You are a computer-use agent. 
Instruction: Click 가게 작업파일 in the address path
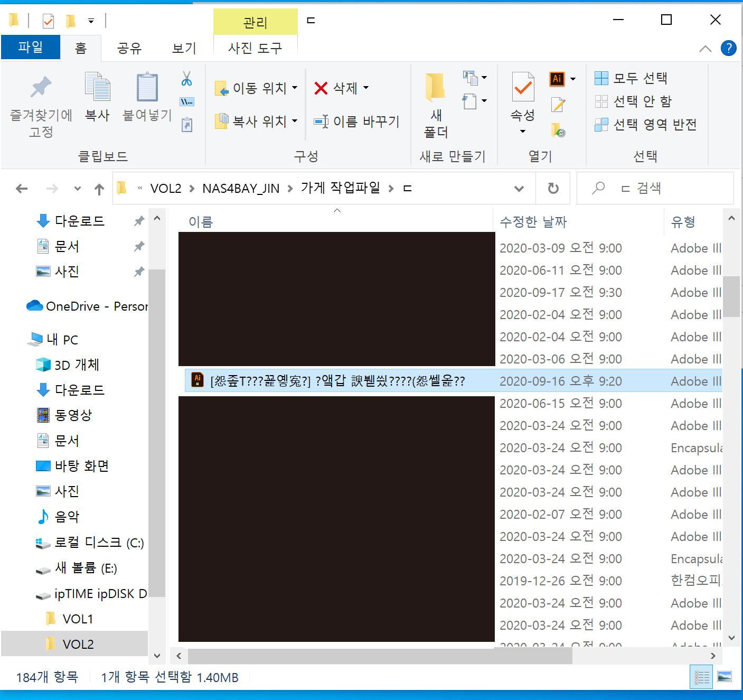(x=341, y=188)
